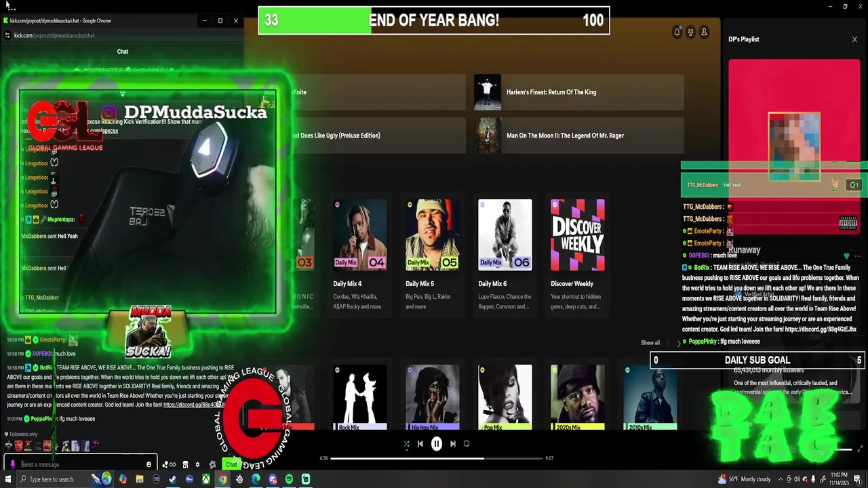Screen dimensions: 868x488
Task: Select the Chat header in Kick popout
Action: pos(123,52)
